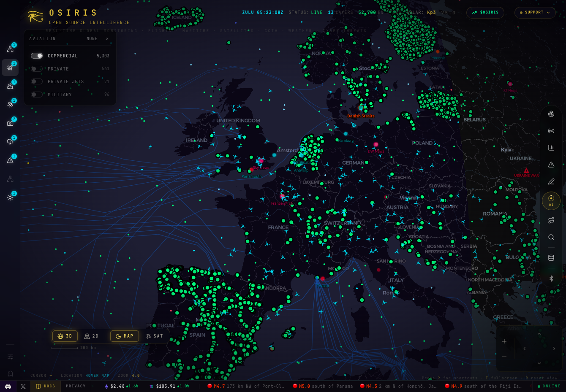Pan the map up with the chevron
The image size is (566, 392).
539,334
